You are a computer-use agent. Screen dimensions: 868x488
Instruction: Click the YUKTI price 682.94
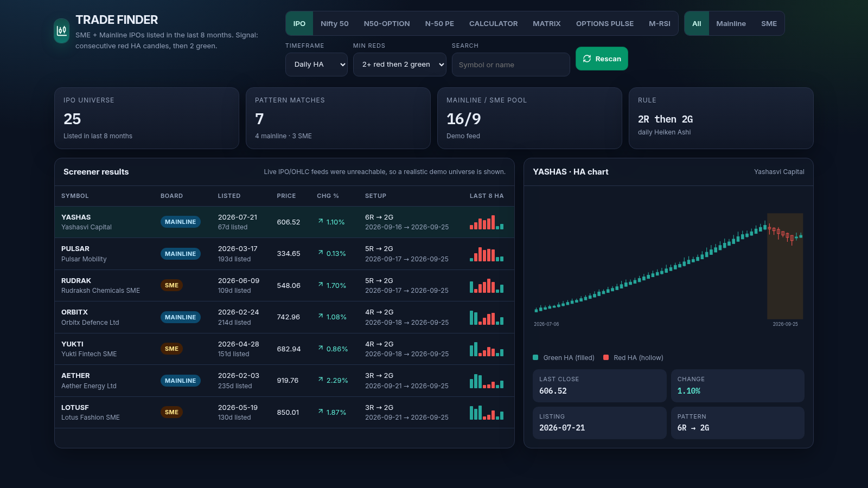[289, 349]
